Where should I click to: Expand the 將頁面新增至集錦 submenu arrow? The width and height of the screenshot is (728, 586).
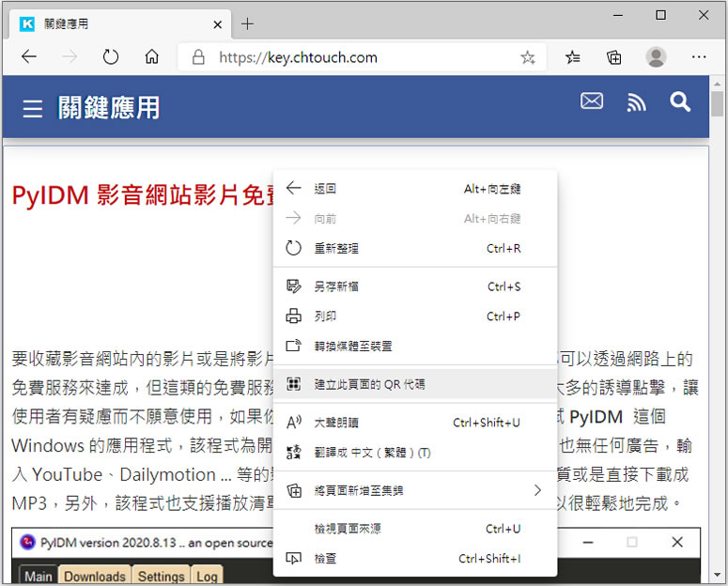[x=537, y=490]
